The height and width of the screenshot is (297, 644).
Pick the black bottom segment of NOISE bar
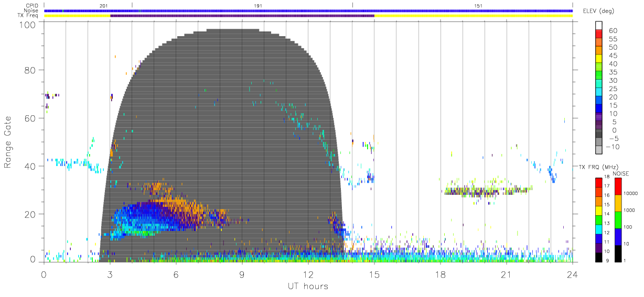tap(618, 252)
